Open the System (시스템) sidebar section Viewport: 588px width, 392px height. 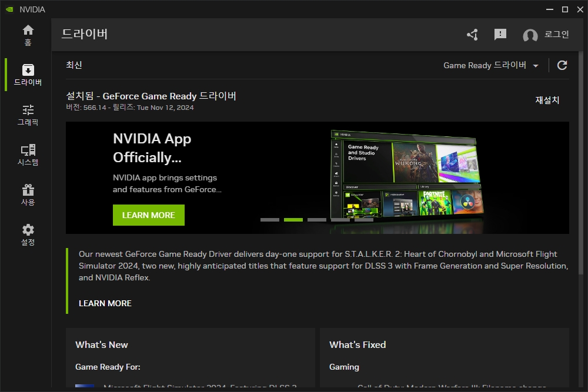(x=28, y=155)
